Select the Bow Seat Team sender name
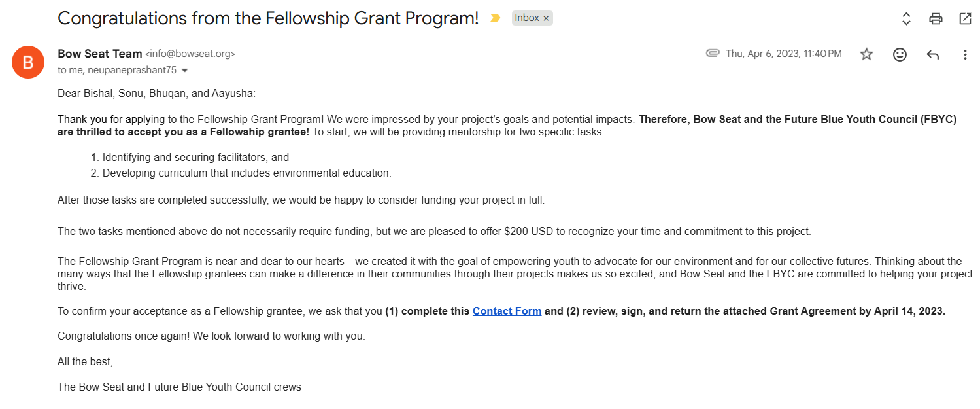980x409 pixels. (99, 54)
